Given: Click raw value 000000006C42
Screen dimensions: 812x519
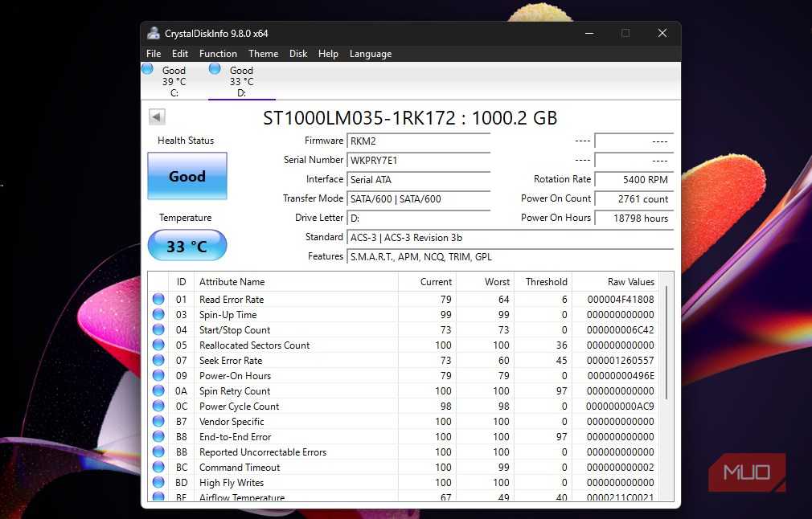Looking at the screenshot, I should pyautogui.click(x=621, y=329).
